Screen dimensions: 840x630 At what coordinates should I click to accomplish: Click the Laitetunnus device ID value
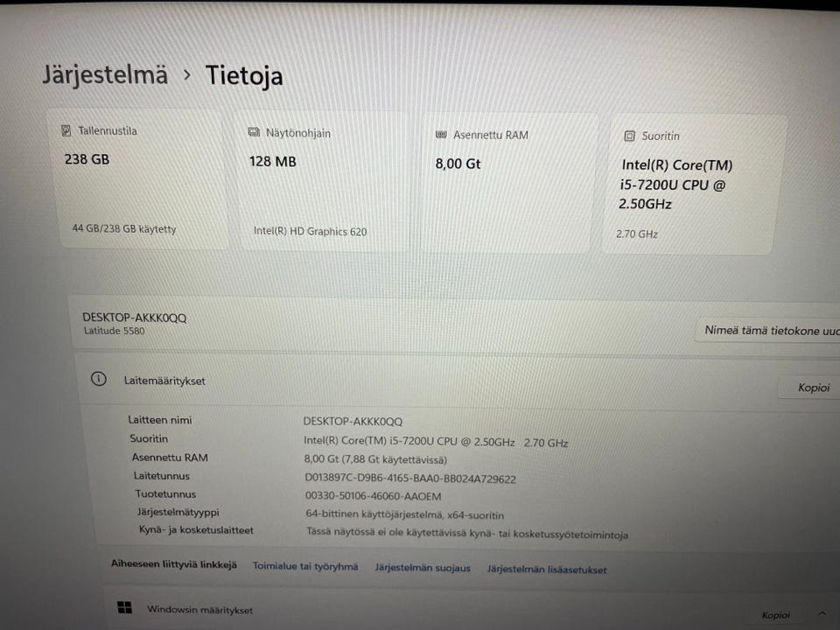click(x=410, y=479)
